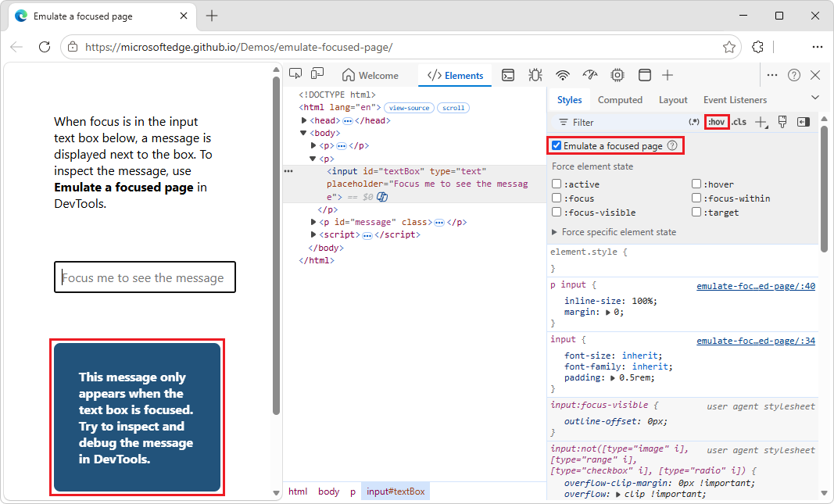Enable the :focus-within state checkbox

pyautogui.click(x=696, y=198)
